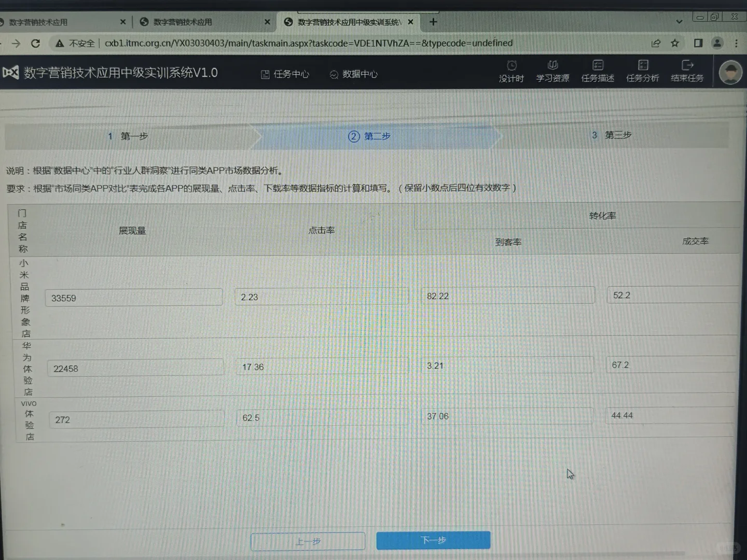
Task: Edit vivo 成交率 field with 44.44
Action: (670, 415)
